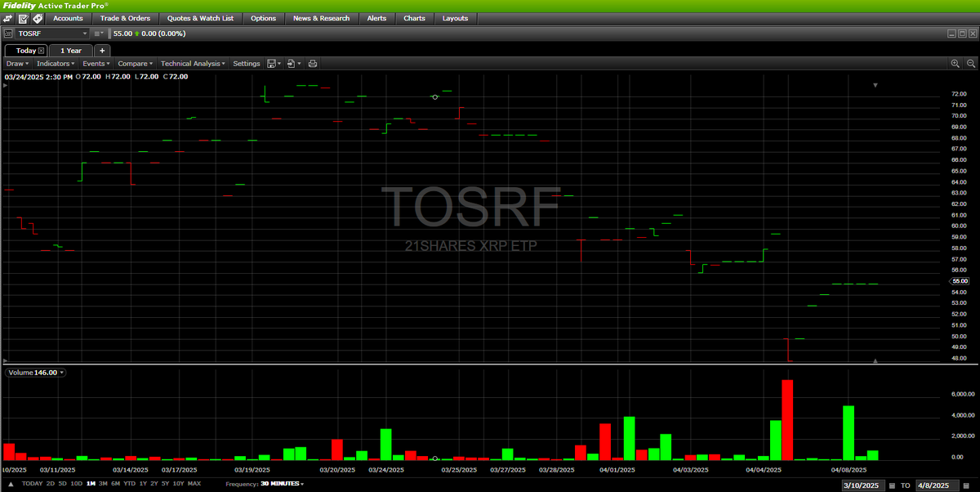Open the Accounts menu
The width and height of the screenshot is (980, 492).
tap(68, 18)
